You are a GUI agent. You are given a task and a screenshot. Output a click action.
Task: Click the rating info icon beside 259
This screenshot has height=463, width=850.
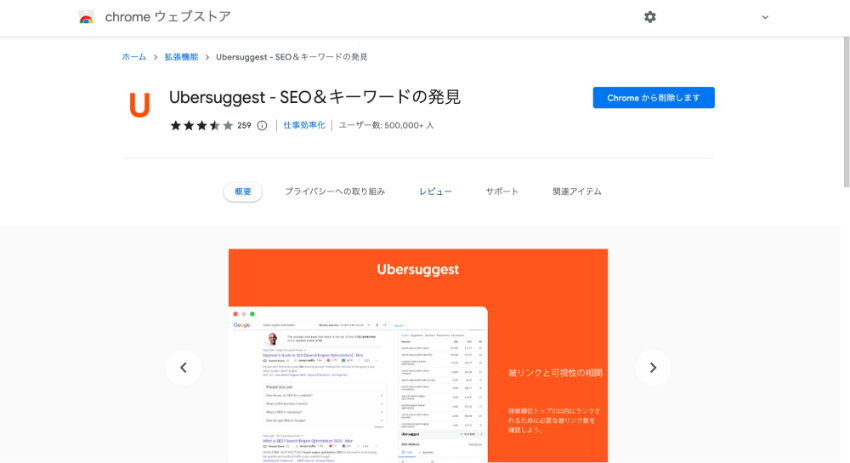click(262, 126)
